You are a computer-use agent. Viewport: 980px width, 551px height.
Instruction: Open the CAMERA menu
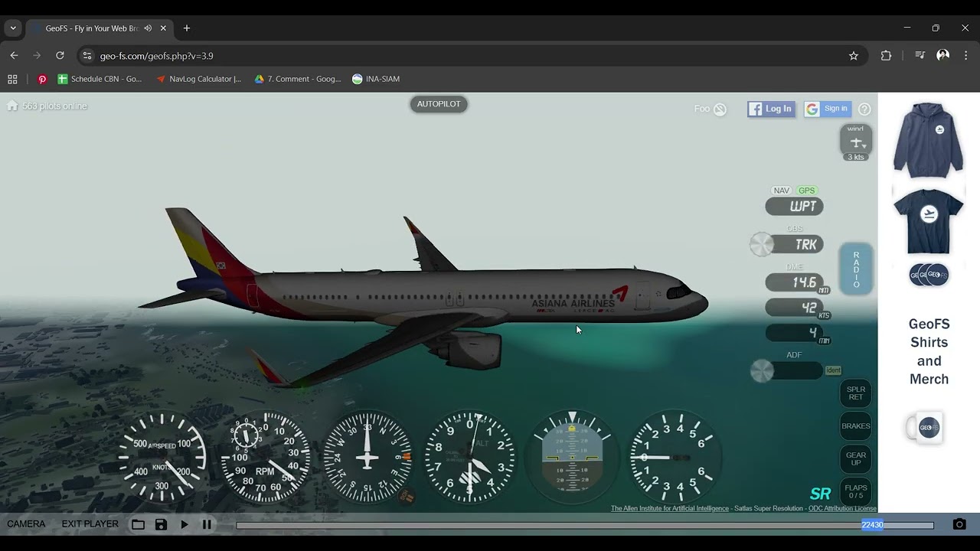[x=26, y=524]
